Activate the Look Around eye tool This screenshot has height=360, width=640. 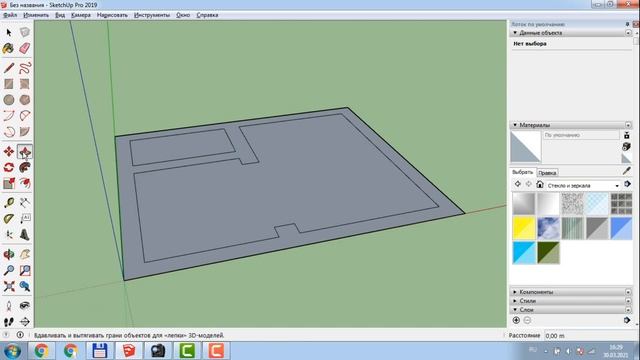coord(24,306)
